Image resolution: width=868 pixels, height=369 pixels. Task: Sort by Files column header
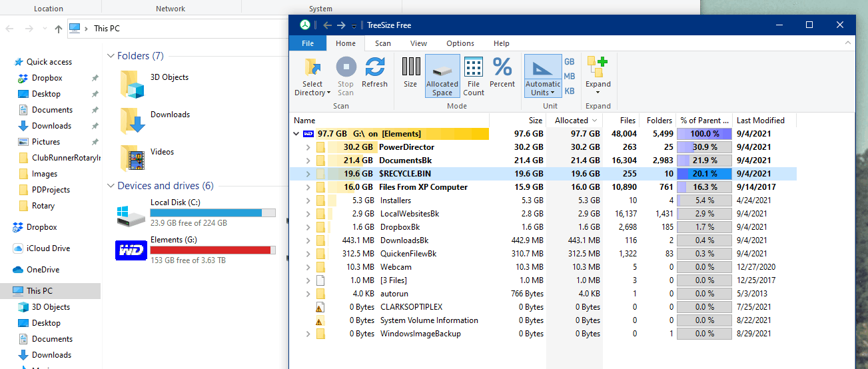pyautogui.click(x=621, y=121)
